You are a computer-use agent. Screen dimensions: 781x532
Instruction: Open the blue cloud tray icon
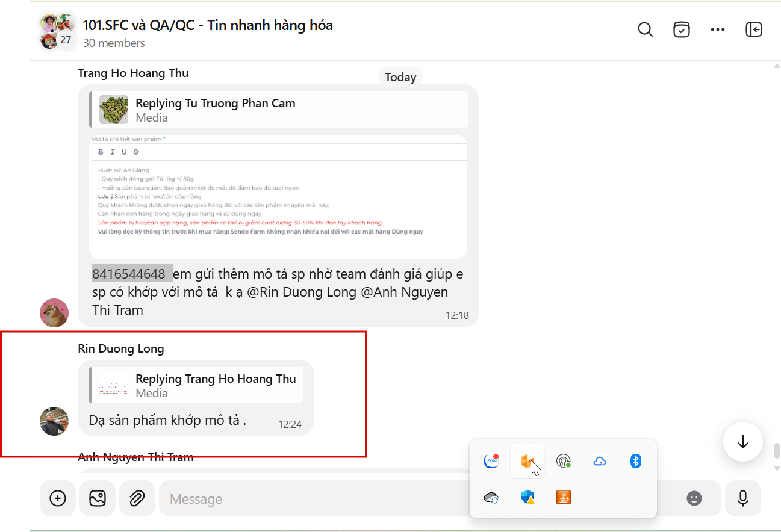[599, 461]
